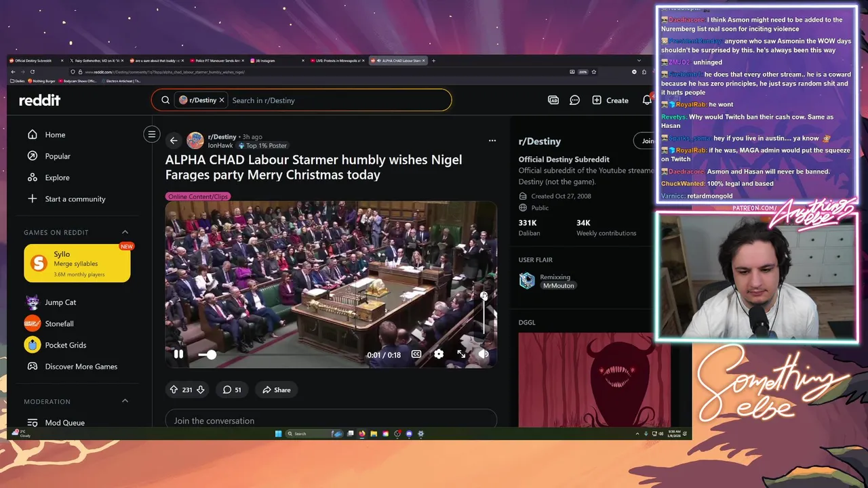The width and height of the screenshot is (868, 488).
Task: Switch to LIVE: Protests in Minneapolis tab
Action: click(x=336, y=60)
